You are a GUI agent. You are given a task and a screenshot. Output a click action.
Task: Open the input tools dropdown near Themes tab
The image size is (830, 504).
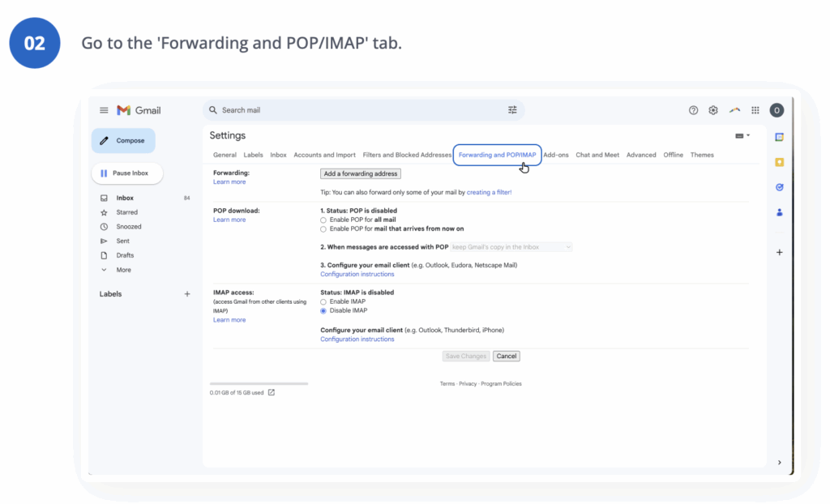740,135
